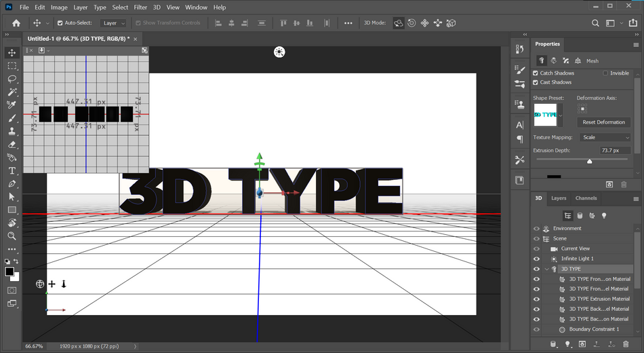The height and width of the screenshot is (353, 644).
Task: Click the Coordinates icon in Properties panel
Action: pos(578,61)
